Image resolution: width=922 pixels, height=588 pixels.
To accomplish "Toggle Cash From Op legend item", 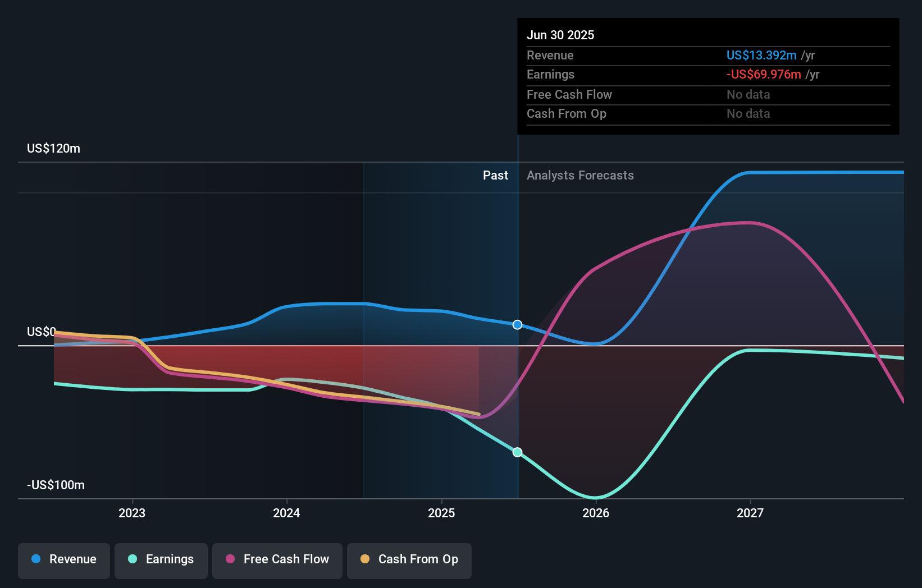I will pos(409,561).
